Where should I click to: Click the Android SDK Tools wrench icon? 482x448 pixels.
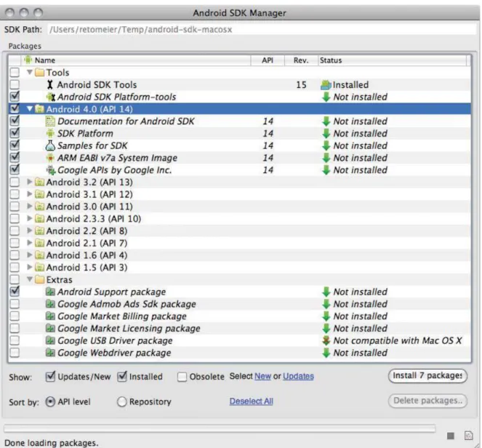click(x=49, y=84)
